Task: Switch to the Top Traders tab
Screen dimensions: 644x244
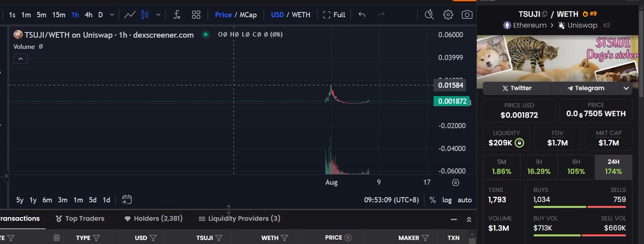Action: point(80,219)
